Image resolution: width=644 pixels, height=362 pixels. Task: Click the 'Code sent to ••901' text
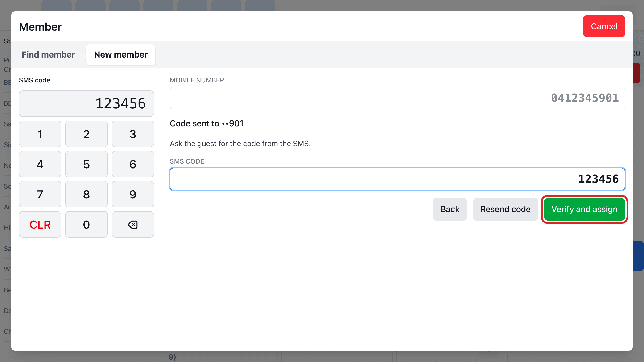(x=206, y=123)
